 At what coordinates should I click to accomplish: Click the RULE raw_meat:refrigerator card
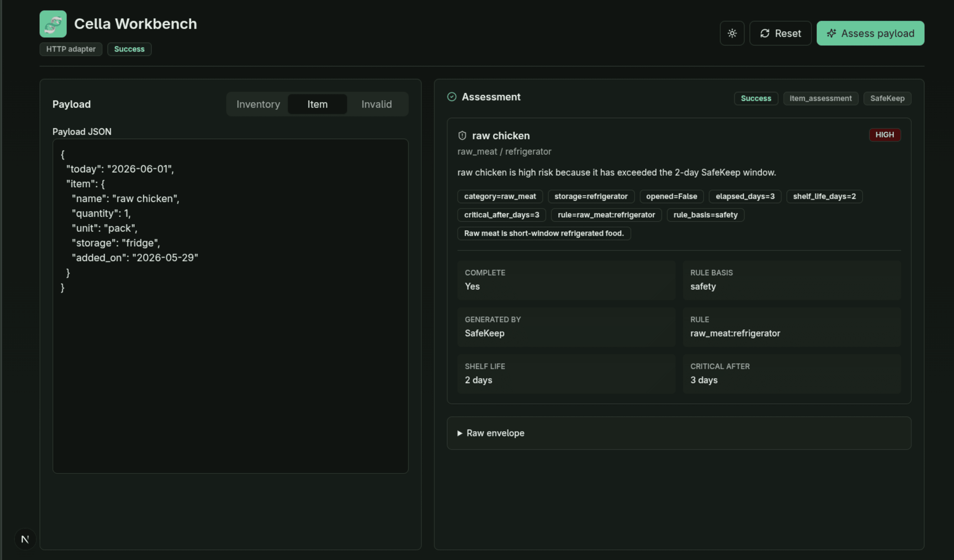[792, 327]
